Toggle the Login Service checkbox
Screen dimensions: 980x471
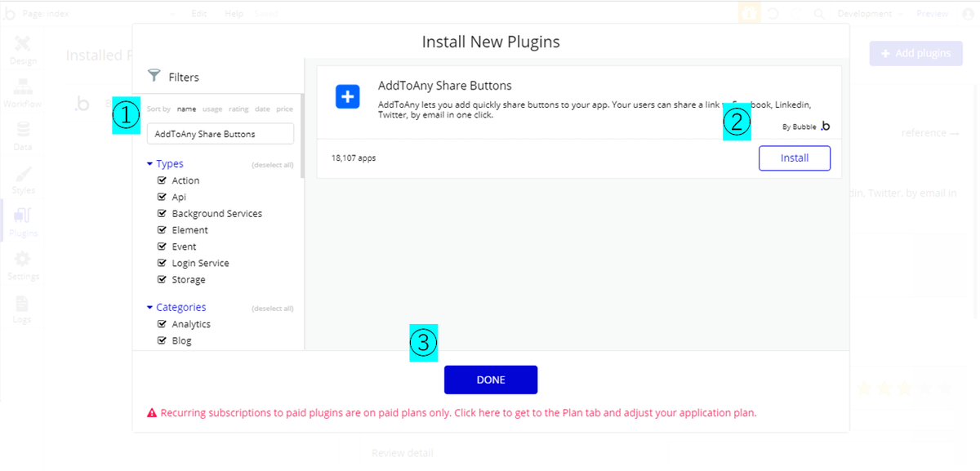pyautogui.click(x=162, y=263)
